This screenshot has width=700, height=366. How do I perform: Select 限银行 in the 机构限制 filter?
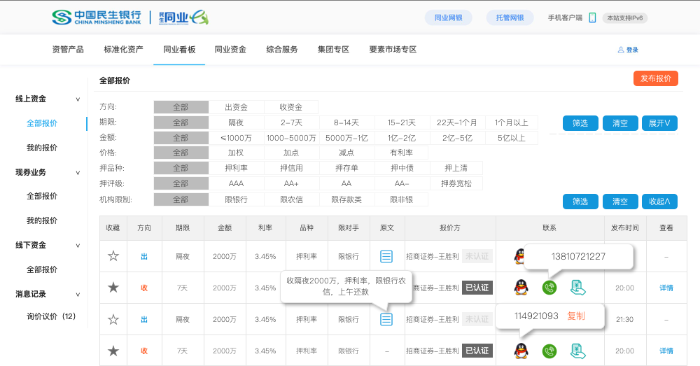pyautogui.click(x=236, y=200)
